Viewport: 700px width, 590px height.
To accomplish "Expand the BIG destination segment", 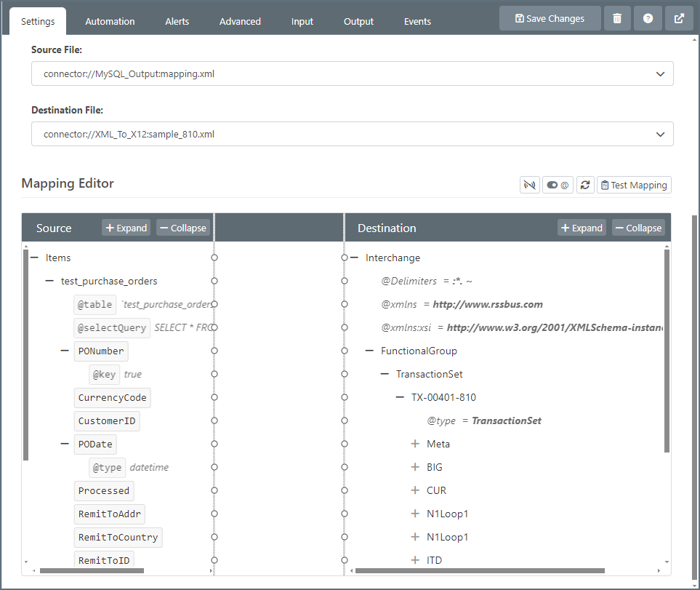I will click(x=415, y=467).
